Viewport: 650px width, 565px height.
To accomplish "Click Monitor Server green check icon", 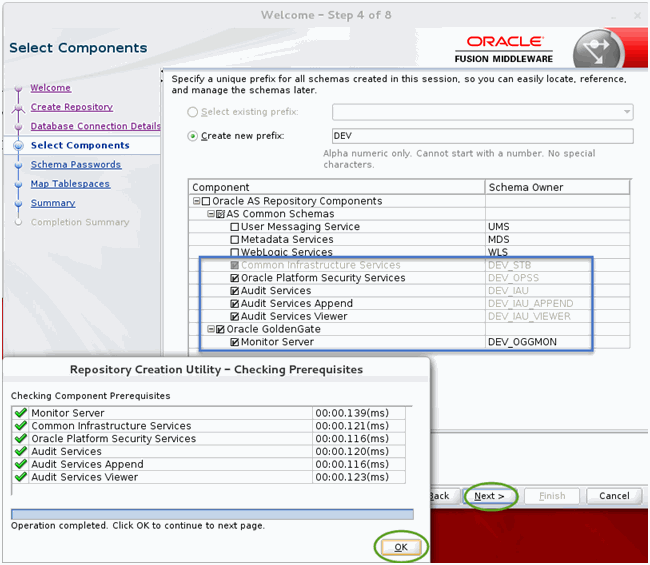I will [20, 413].
